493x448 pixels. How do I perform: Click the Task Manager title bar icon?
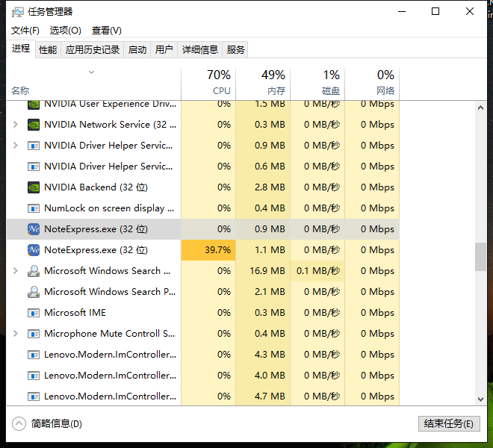[x=18, y=12]
